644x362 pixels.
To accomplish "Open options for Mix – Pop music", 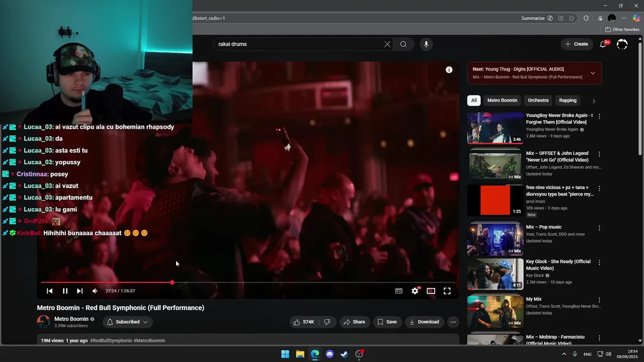I will [599, 228].
